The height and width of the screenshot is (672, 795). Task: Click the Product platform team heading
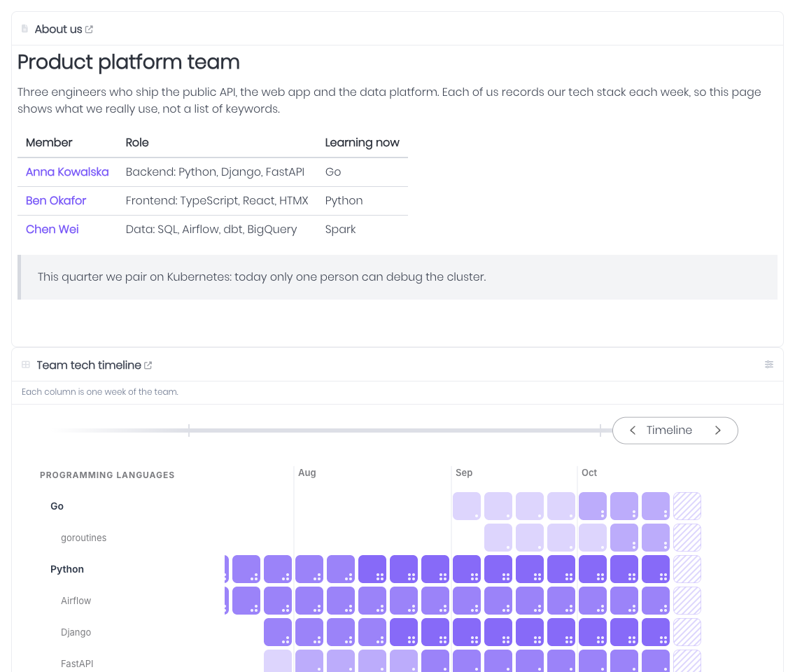coord(128,62)
